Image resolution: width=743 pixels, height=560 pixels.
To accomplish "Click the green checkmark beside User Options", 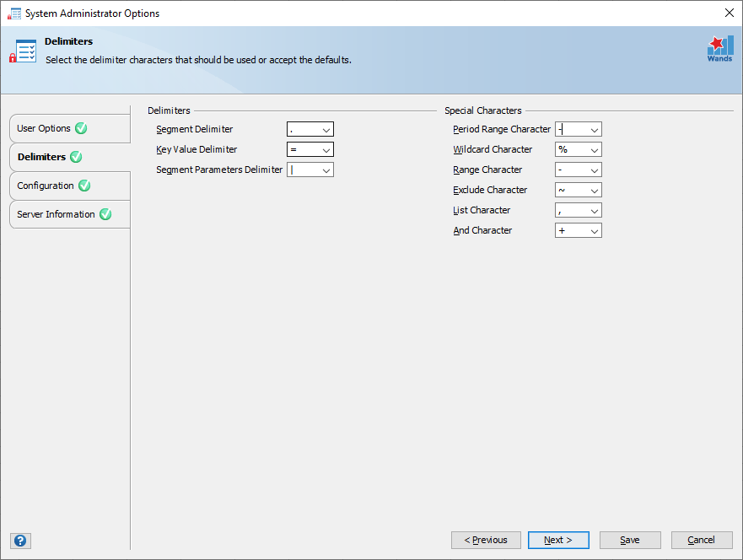I will (81, 128).
